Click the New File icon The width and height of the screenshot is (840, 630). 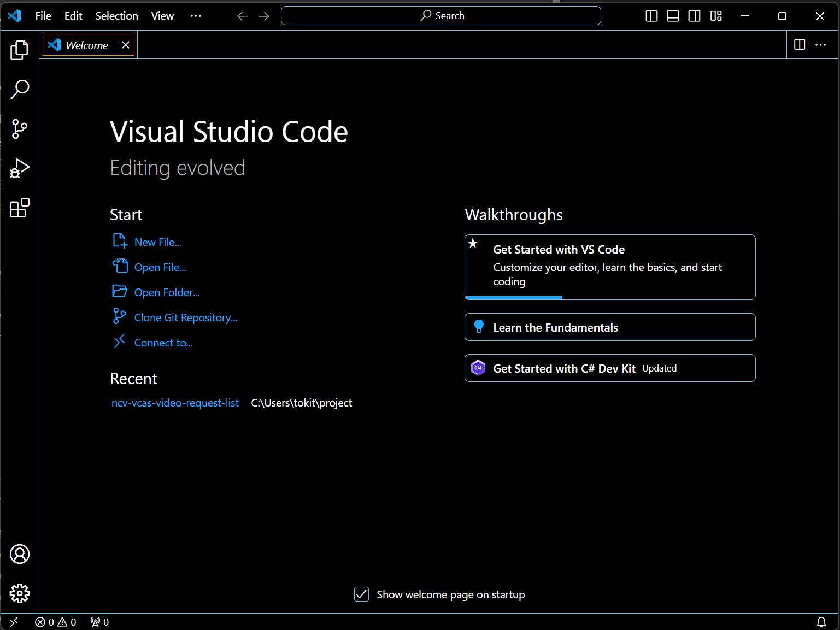120,241
